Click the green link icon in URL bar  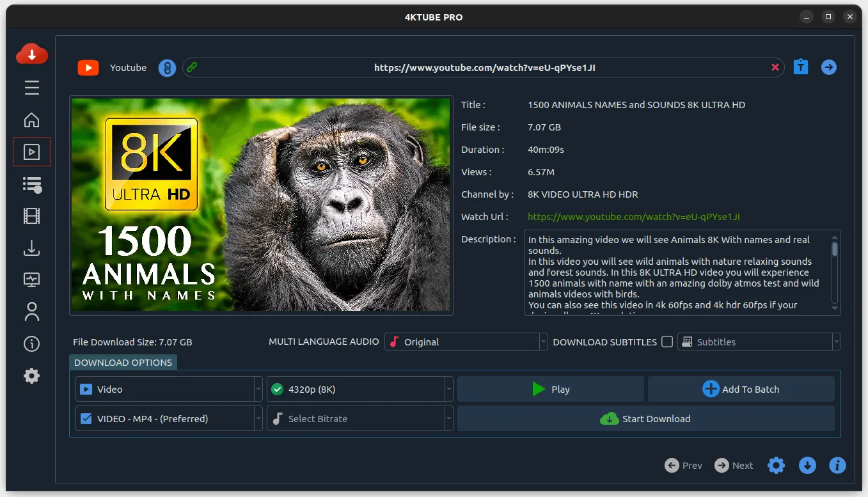click(x=192, y=67)
